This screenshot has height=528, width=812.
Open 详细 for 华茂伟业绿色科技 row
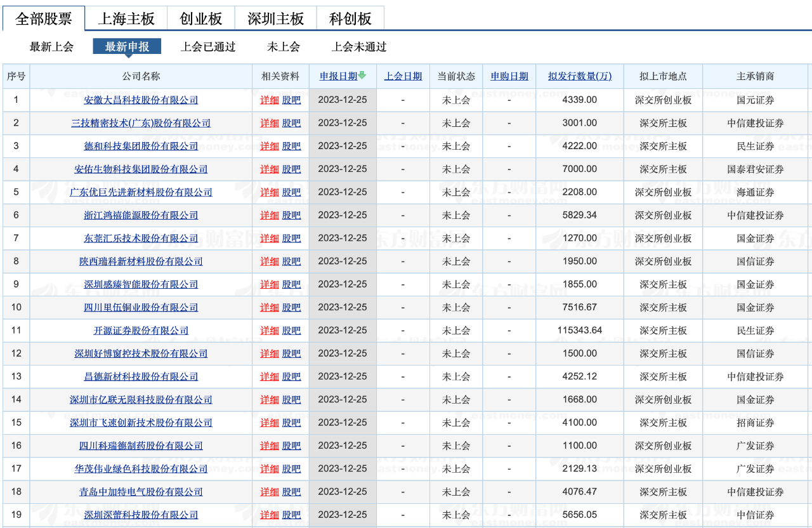270,469
